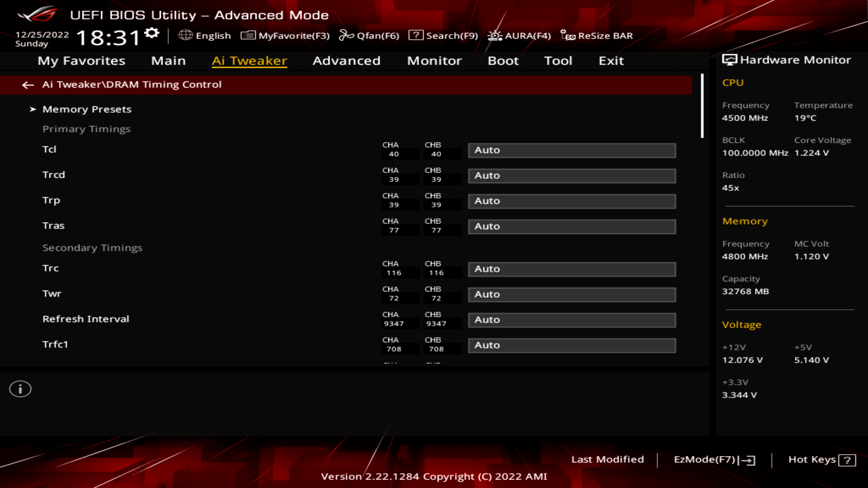Viewport: 868px width, 488px height.
Task: Expand the Memory Presets section
Action: coord(87,109)
